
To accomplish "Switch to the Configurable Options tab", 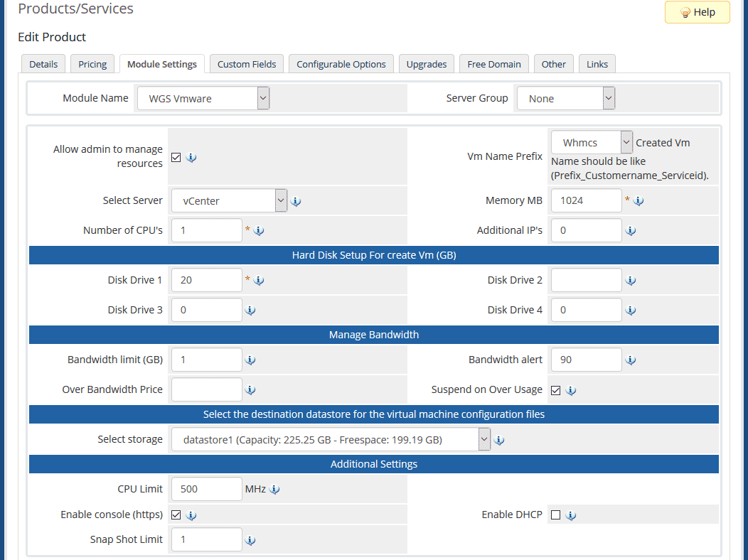I will coord(341,63).
